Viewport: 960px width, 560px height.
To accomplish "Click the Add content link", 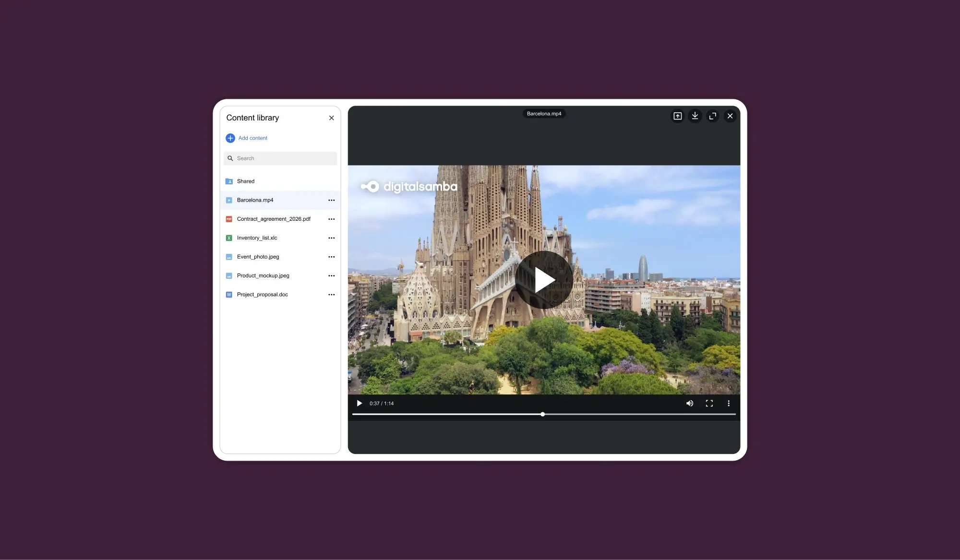I will click(252, 138).
